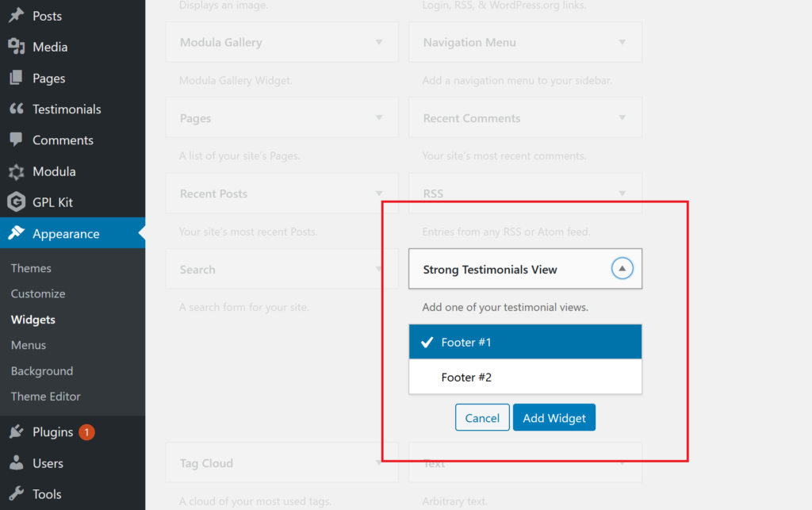
Task: Expand the Pages widget arrow
Action: (379, 118)
